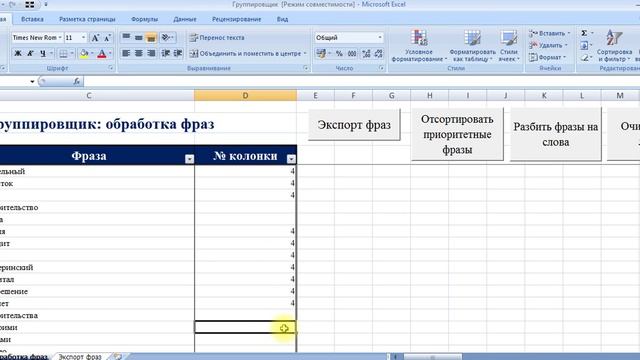Click the formula bar input field
The image size is (640, 360).
tap(361, 82)
